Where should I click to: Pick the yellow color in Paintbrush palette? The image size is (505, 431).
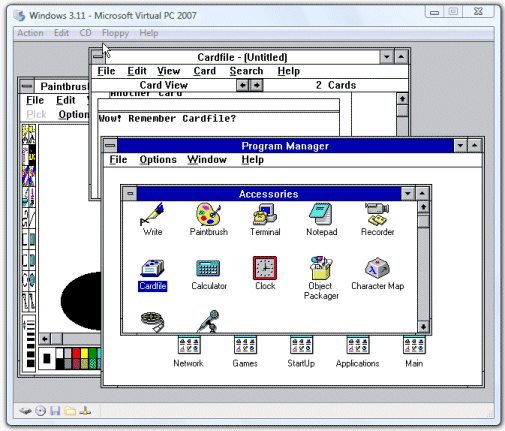(84, 353)
